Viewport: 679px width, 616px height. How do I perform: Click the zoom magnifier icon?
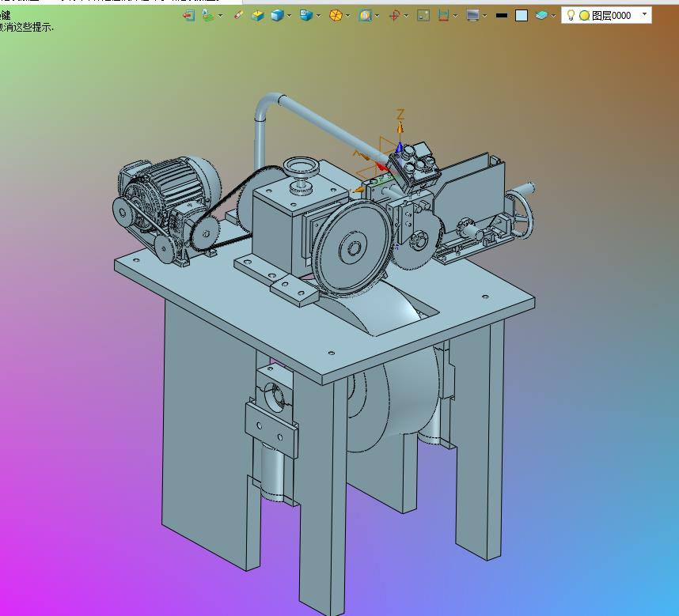coord(365,16)
